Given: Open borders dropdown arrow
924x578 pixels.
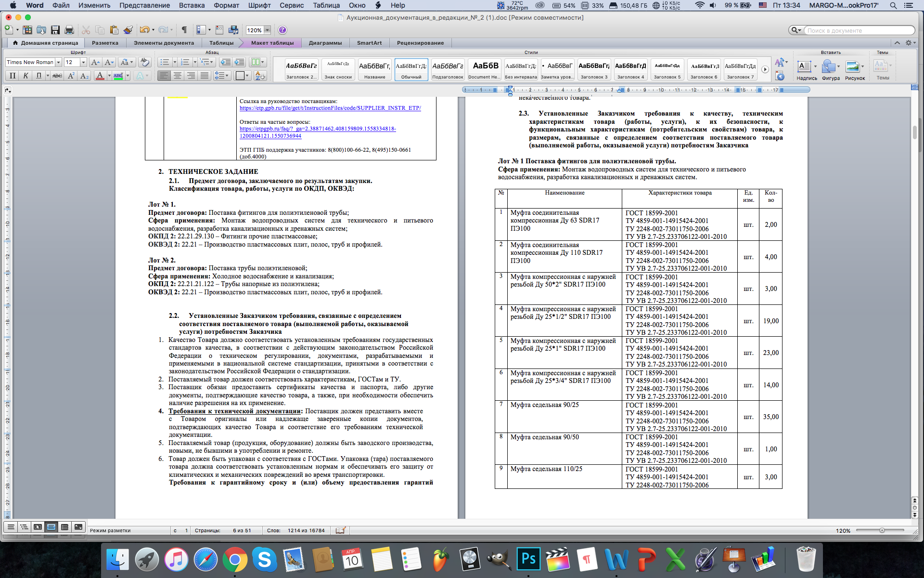Looking at the screenshot, I should coord(247,76).
